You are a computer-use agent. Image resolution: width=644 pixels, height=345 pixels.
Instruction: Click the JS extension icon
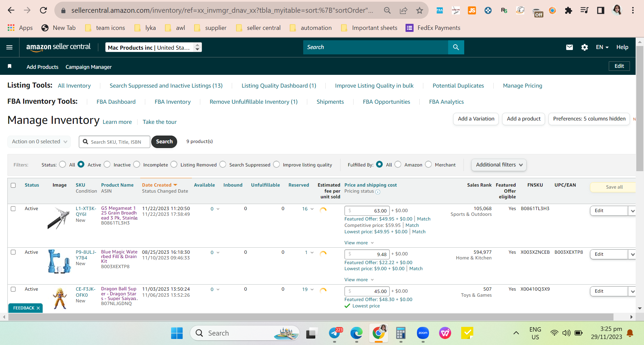tap(472, 10)
